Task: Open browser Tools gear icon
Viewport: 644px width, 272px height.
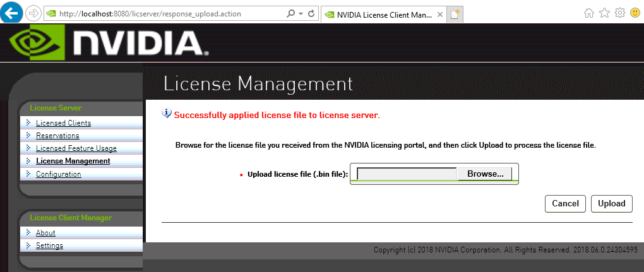Action: point(620,13)
